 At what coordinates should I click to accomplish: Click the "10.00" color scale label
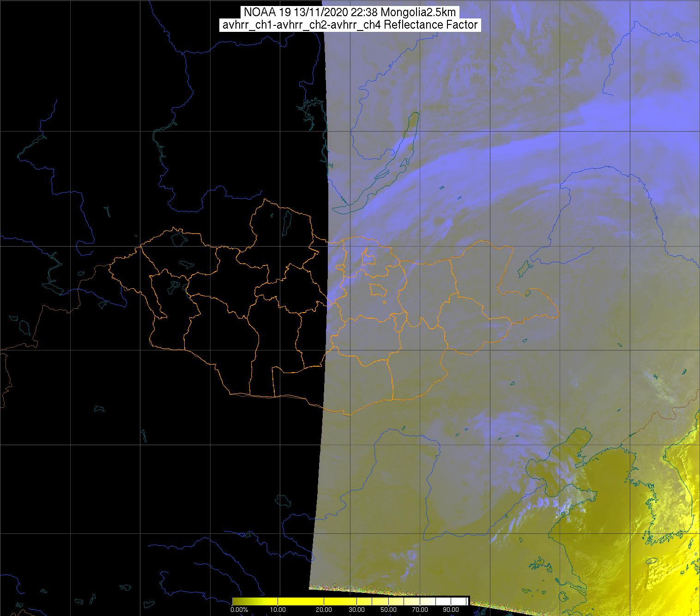(278, 610)
